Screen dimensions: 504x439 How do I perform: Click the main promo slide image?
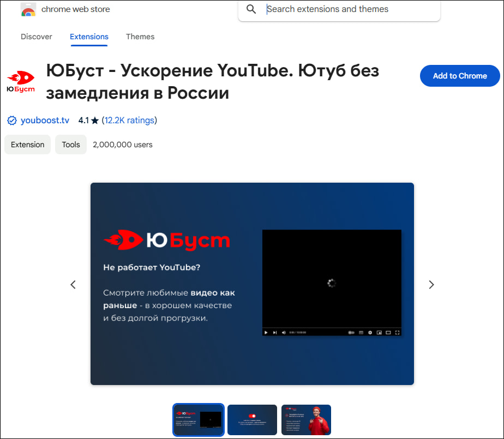click(x=252, y=284)
